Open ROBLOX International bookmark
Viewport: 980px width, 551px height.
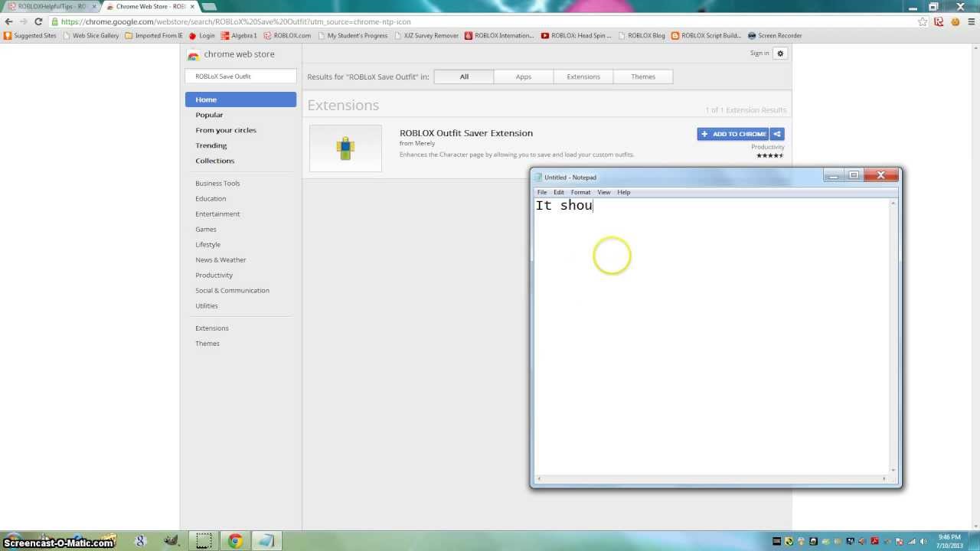[x=499, y=35]
